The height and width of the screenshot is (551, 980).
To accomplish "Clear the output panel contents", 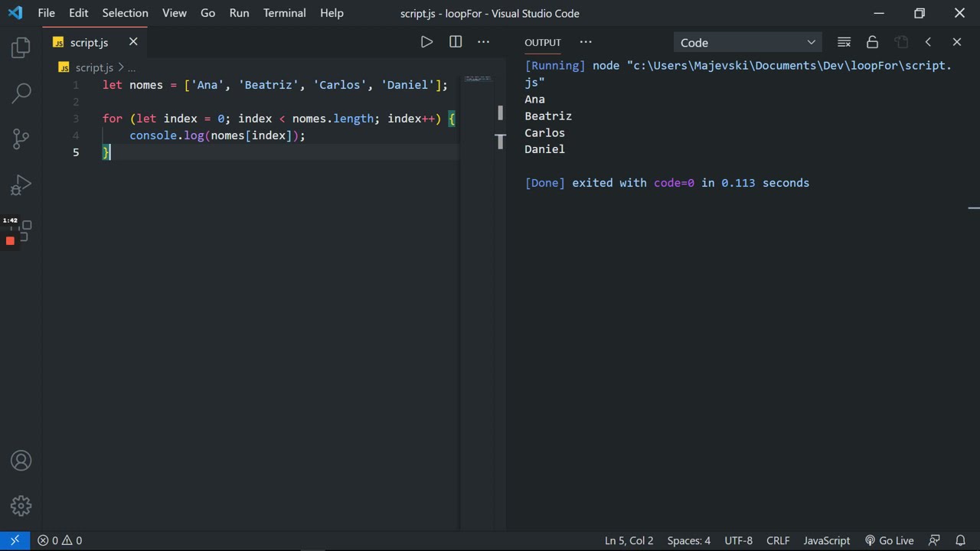I will [x=844, y=42].
